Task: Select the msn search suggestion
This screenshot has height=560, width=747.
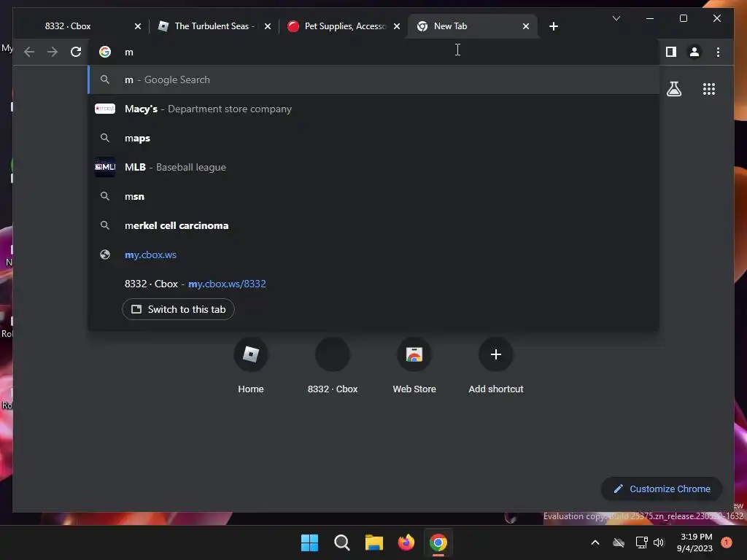Action: (x=373, y=196)
